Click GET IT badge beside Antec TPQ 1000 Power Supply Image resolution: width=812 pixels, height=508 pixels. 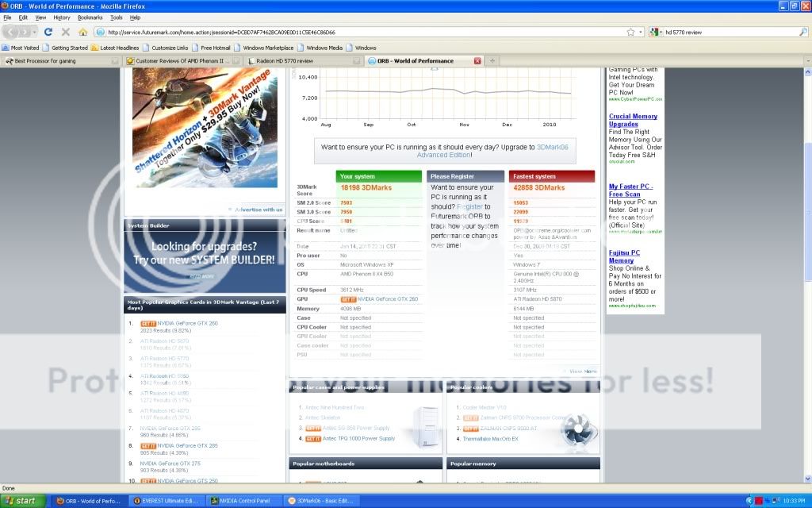312,438
